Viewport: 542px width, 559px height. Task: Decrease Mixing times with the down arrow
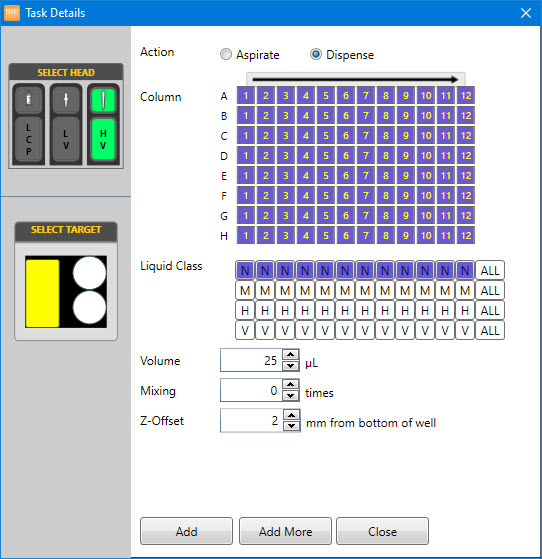pos(291,396)
